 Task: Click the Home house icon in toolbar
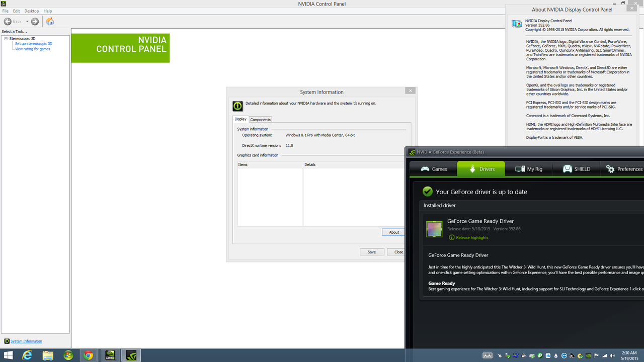50,21
